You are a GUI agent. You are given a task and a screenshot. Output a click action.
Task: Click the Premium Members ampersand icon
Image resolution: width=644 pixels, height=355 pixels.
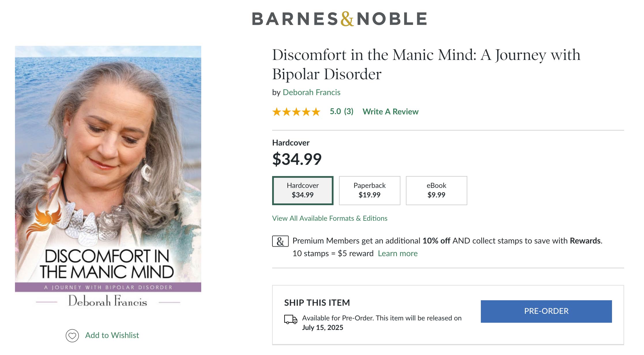coord(280,241)
